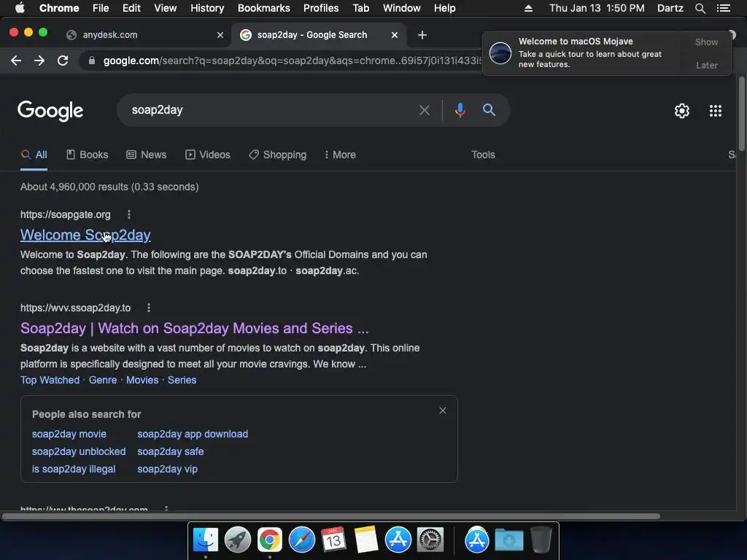The width and height of the screenshot is (747, 560).
Task: Go back to the previous page
Action: coord(16,61)
